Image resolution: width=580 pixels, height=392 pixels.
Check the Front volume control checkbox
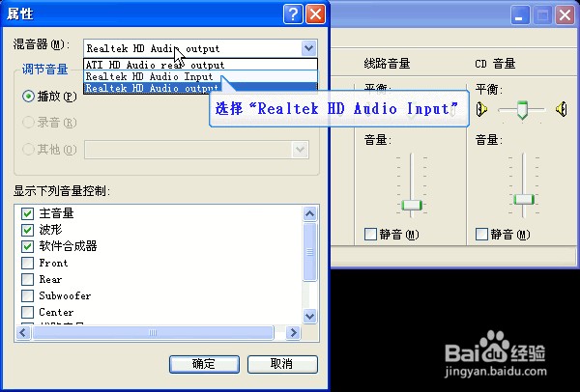[x=27, y=263]
